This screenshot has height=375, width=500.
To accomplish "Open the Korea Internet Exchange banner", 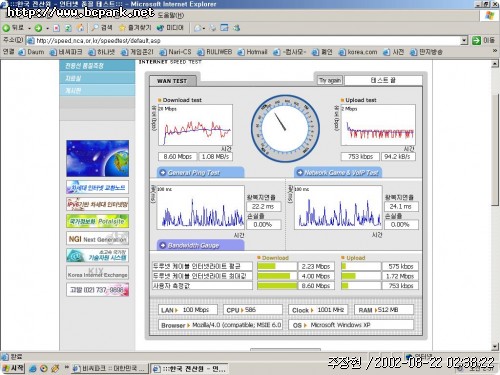I will pyautogui.click(x=97, y=273).
